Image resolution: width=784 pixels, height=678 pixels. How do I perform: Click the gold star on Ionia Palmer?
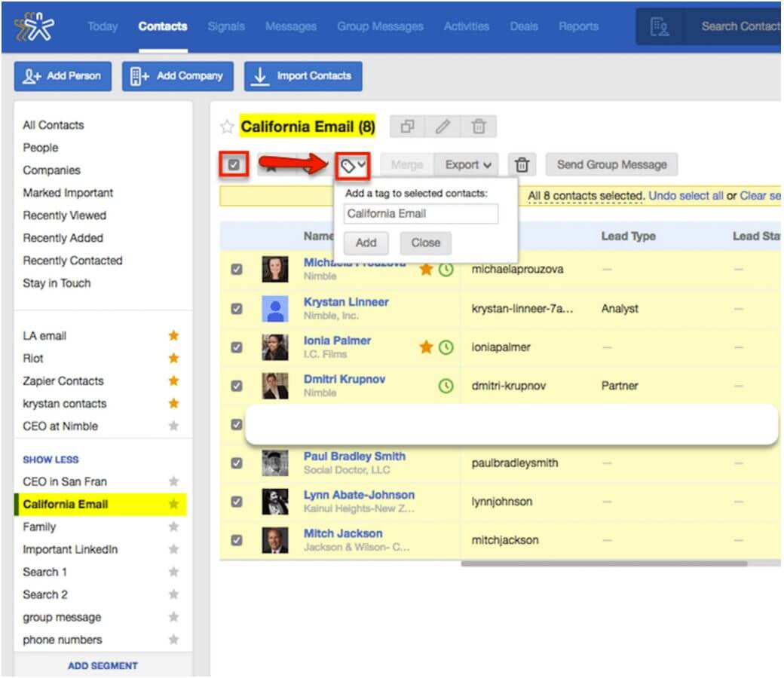click(426, 347)
